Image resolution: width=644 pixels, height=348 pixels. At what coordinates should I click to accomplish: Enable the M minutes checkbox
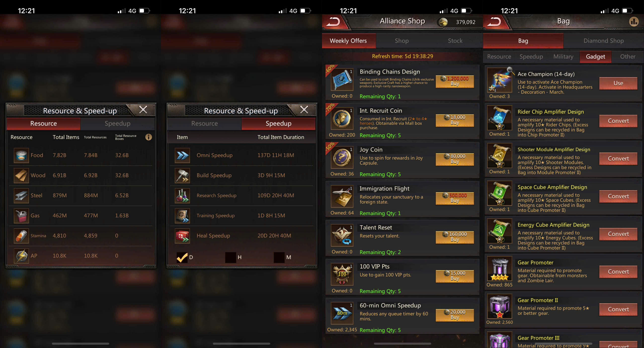pos(279,257)
